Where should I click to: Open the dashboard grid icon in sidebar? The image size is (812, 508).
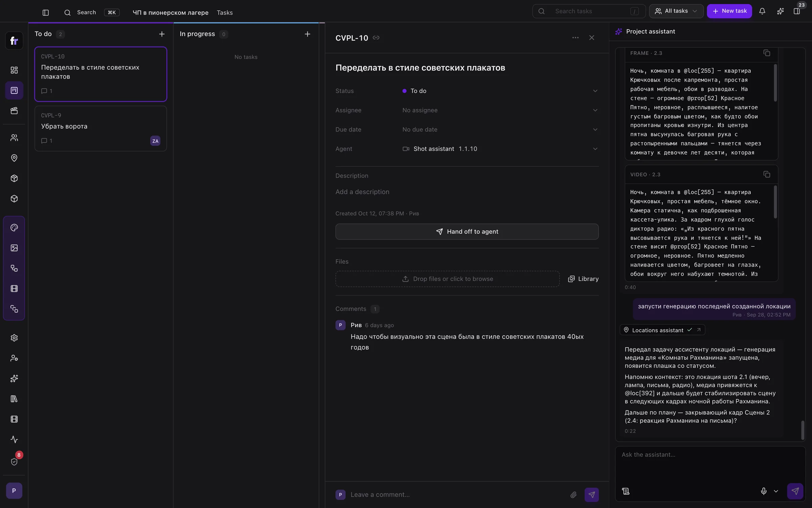14,70
